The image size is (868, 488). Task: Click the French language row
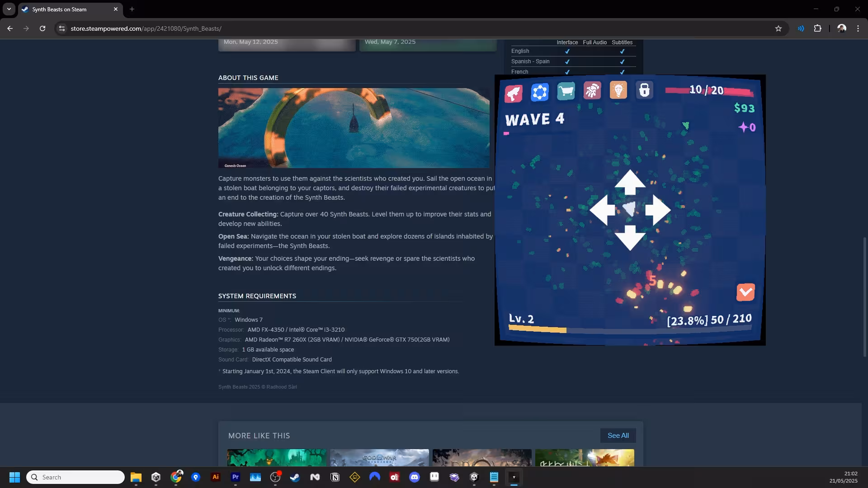tap(573, 71)
